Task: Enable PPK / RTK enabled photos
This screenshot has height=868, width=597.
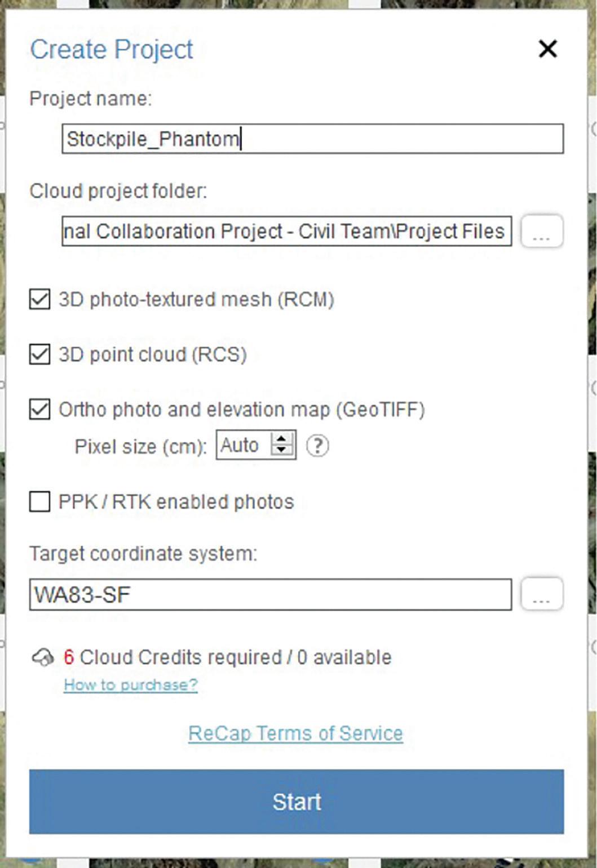Action: (x=39, y=501)
